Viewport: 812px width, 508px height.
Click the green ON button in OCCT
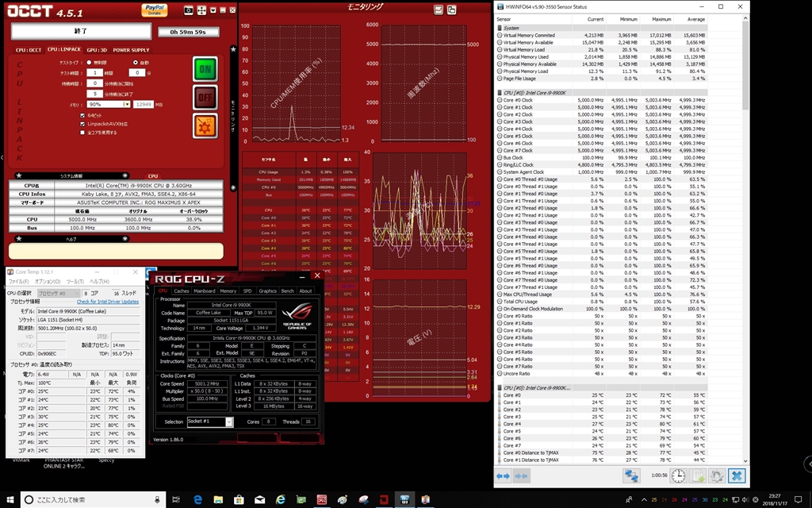tap(205, 69)
